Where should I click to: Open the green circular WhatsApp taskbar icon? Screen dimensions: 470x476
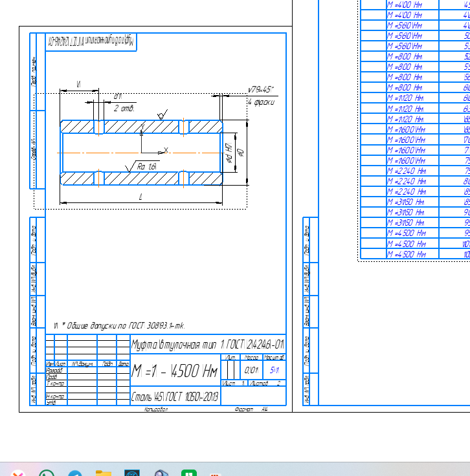[46, 473]
